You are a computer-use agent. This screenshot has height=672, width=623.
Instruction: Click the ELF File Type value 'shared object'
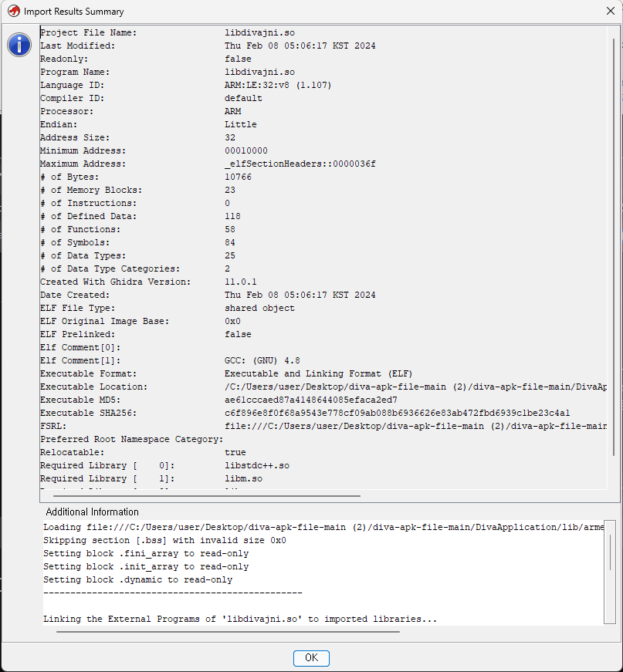(x=259, y=308)
